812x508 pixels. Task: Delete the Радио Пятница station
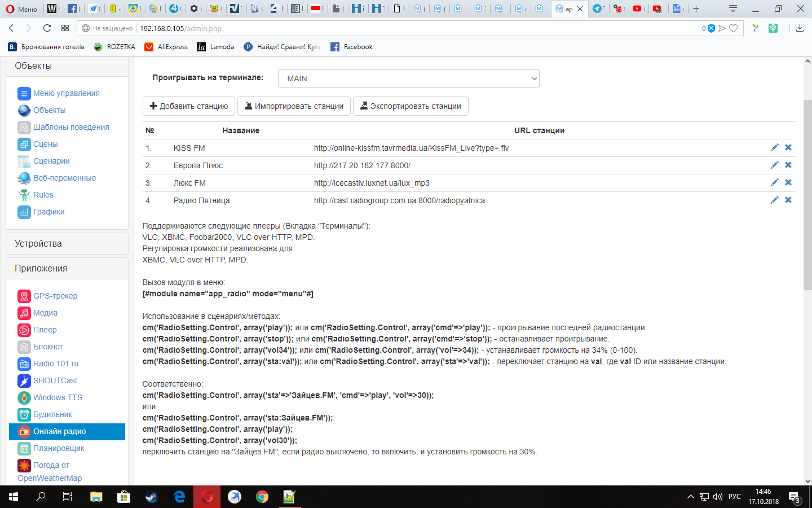(x=788, y=200)
